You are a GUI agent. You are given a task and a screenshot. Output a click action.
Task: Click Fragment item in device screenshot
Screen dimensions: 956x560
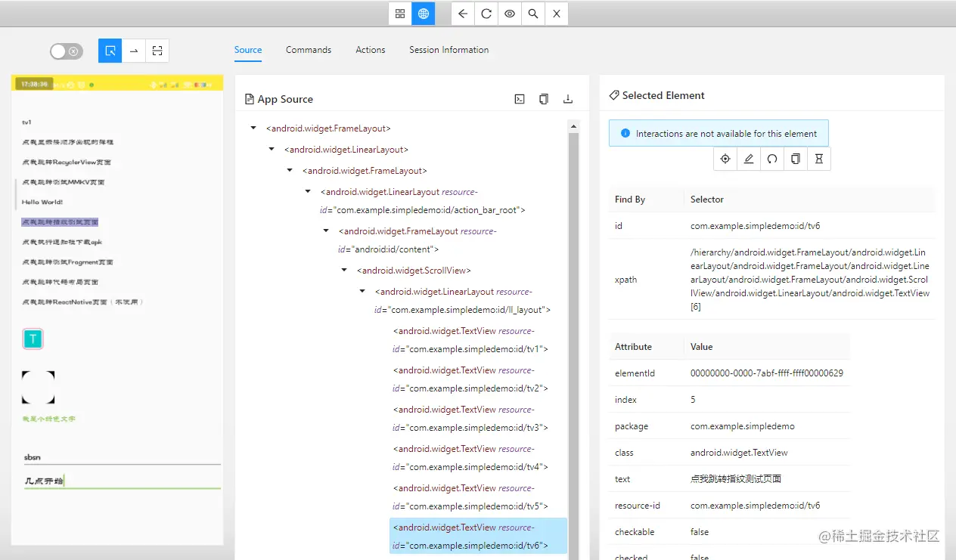(x=67, y=261)
